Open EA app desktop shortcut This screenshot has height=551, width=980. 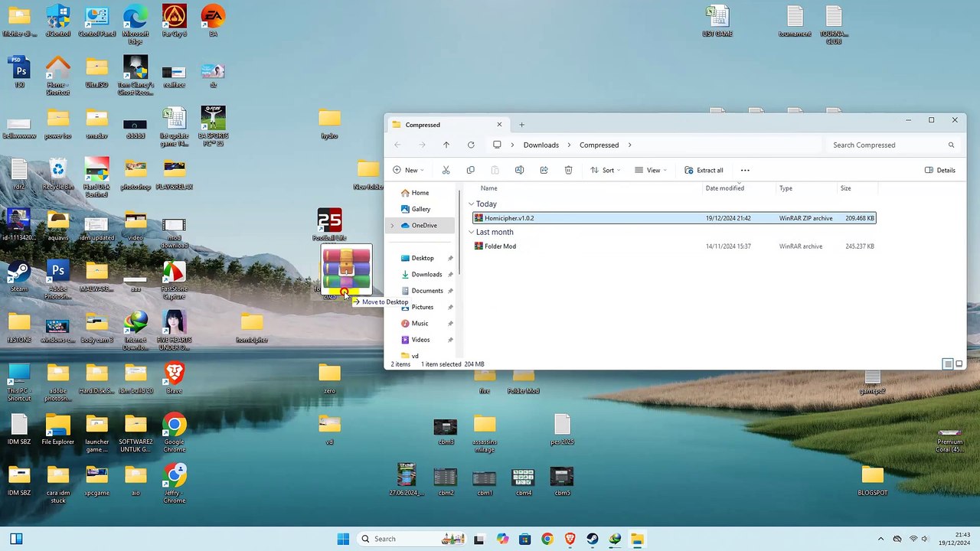pos(213,21)
